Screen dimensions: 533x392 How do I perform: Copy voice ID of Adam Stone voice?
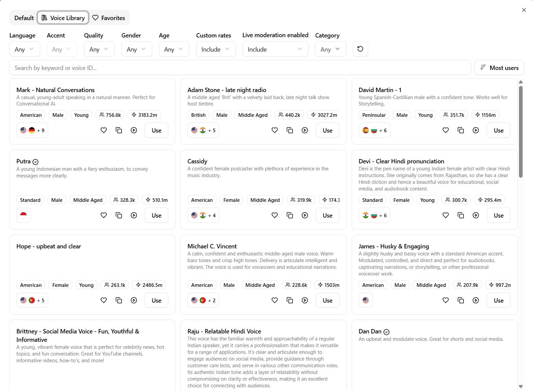point(290,130)
